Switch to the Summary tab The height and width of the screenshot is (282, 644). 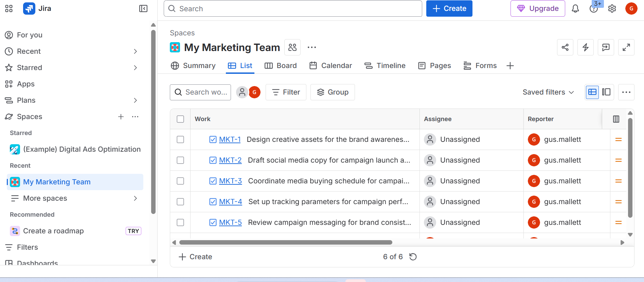(x=193, y=66)
